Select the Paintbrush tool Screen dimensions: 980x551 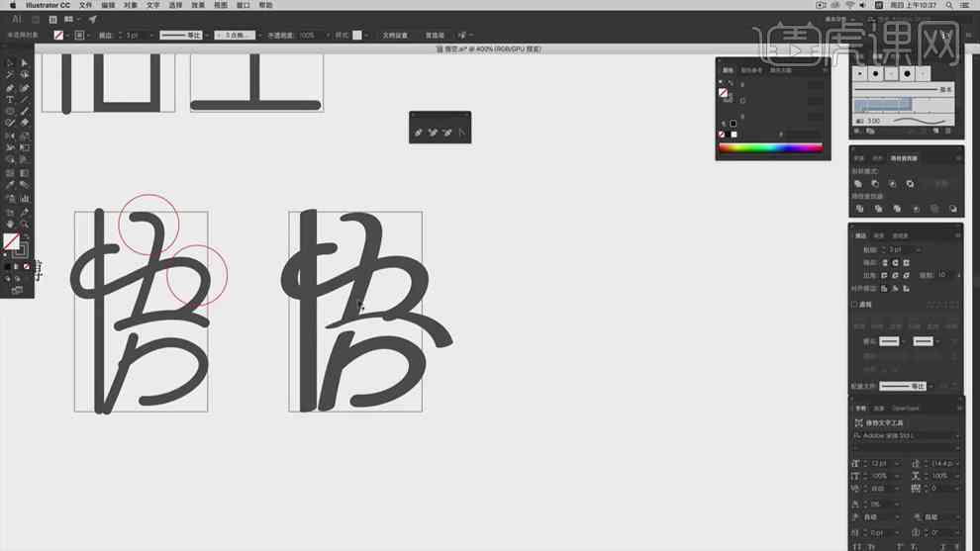click(25, 111)
